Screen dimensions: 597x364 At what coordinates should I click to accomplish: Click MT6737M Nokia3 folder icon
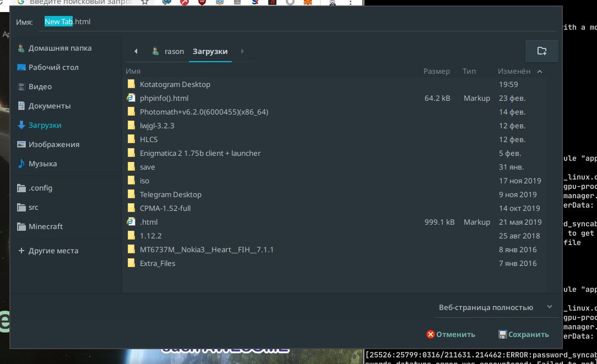[132, 249]
